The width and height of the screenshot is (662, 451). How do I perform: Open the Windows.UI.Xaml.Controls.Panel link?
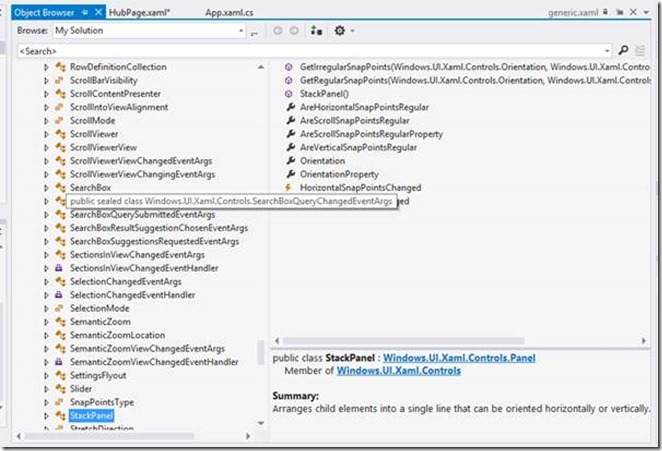459,358
